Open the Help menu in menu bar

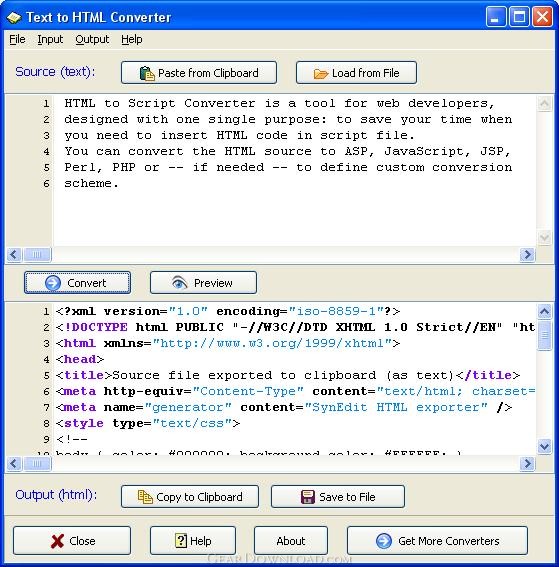132,39
